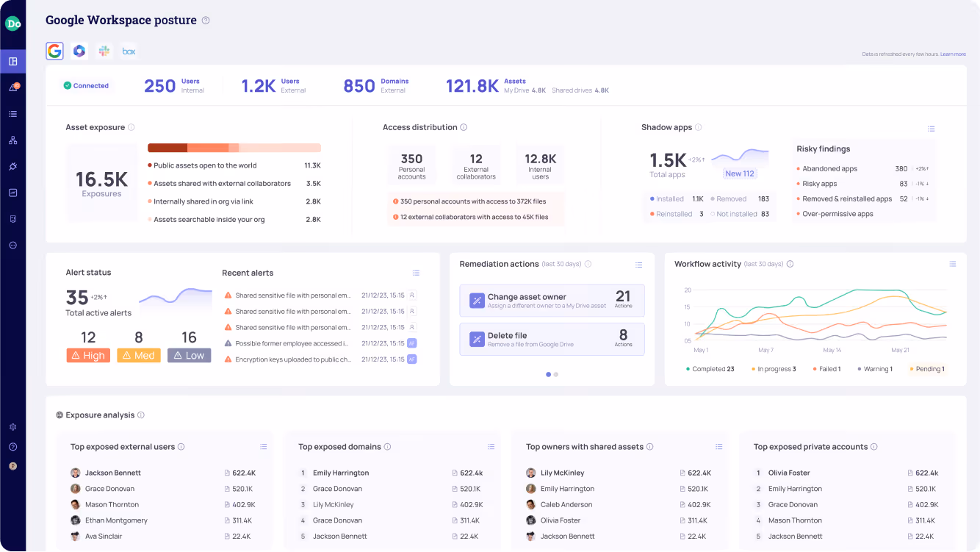Click the asset exposure color bar
Image resolution: width=980 pixels, height=552 pixels.
(x=234, y=148)
